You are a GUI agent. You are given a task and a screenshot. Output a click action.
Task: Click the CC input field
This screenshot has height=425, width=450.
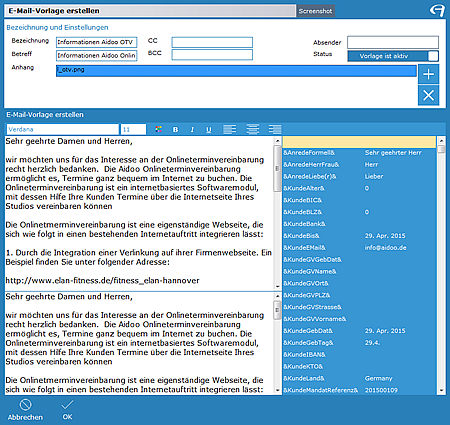pos(212,42)
